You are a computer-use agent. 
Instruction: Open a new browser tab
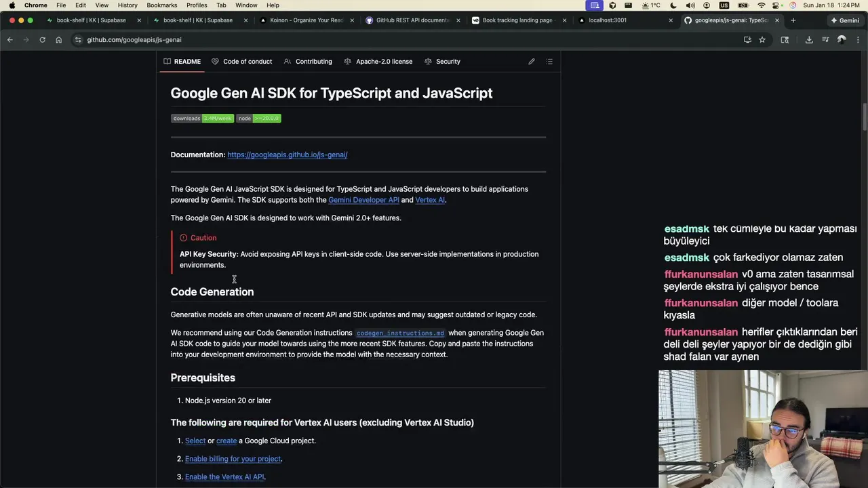click(793, 20)
